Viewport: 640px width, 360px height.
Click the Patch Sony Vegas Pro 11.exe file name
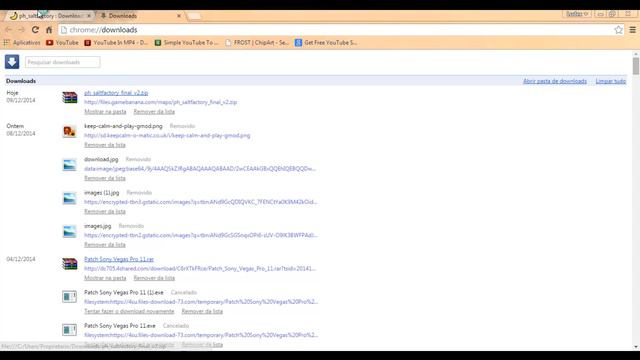[120, 326]
